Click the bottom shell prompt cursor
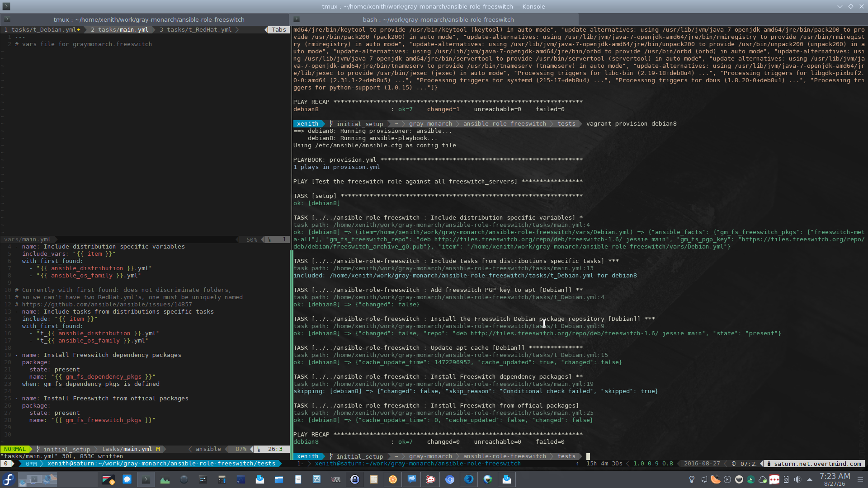 point(588,456)
